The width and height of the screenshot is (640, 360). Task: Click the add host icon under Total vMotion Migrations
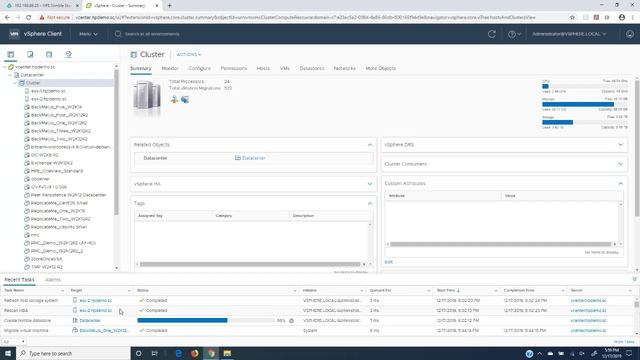[x=174, y=100]
